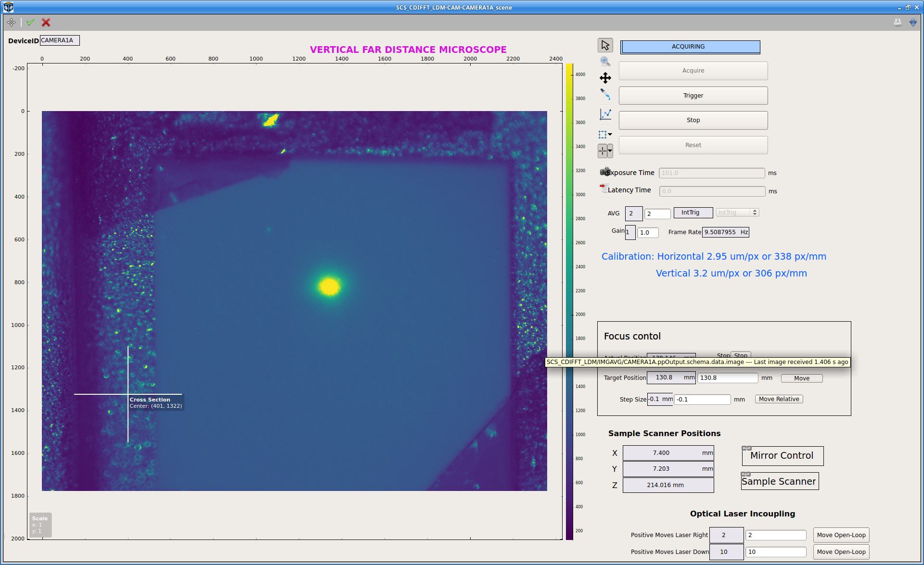The width and height of the screenshot is (924, 565).
Task: Stop the focus motor in Focus control
Action: (x=741, y=355)
